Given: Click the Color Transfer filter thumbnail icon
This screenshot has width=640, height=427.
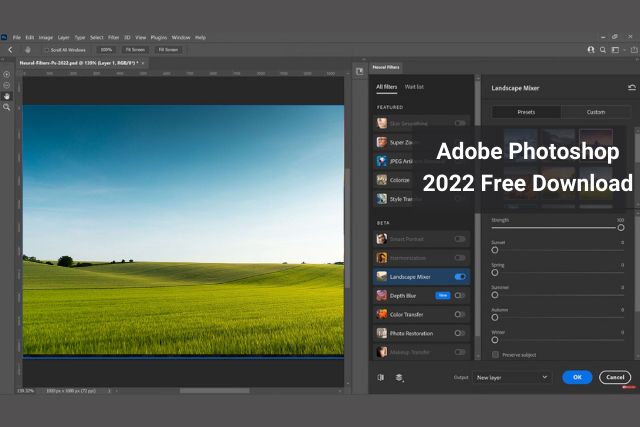Looking at the screenshot, I should [382, 314].
